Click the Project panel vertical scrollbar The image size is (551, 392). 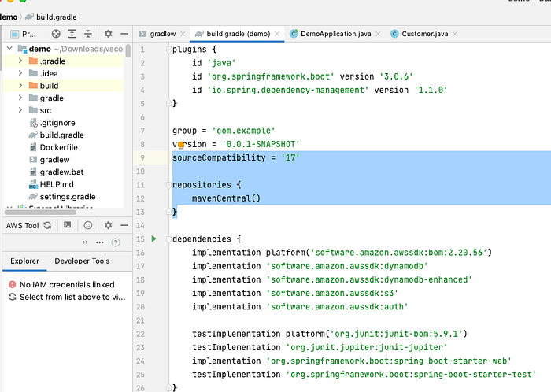pos(128,50)
